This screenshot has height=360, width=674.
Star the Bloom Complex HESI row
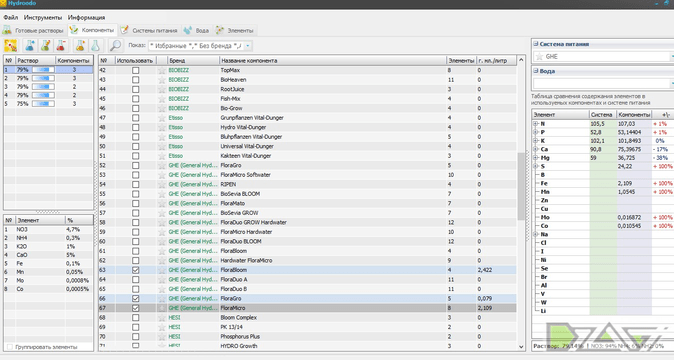click(x=162, y=317)
